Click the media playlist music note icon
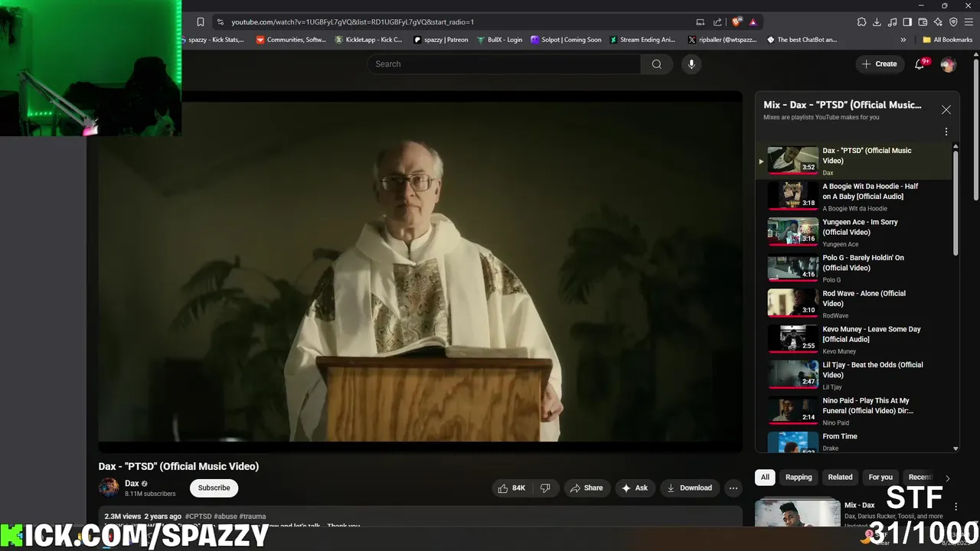 [892, 22]
